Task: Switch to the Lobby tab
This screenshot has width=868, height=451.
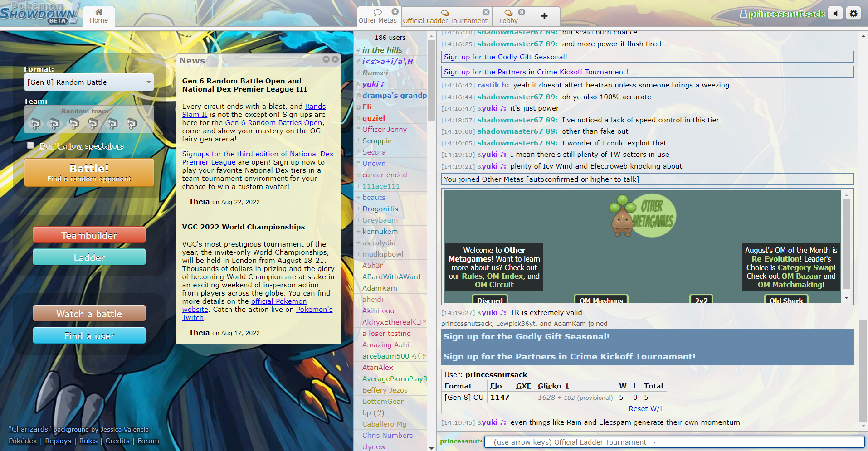Action: pyautogui.click(x=508, y=16)
